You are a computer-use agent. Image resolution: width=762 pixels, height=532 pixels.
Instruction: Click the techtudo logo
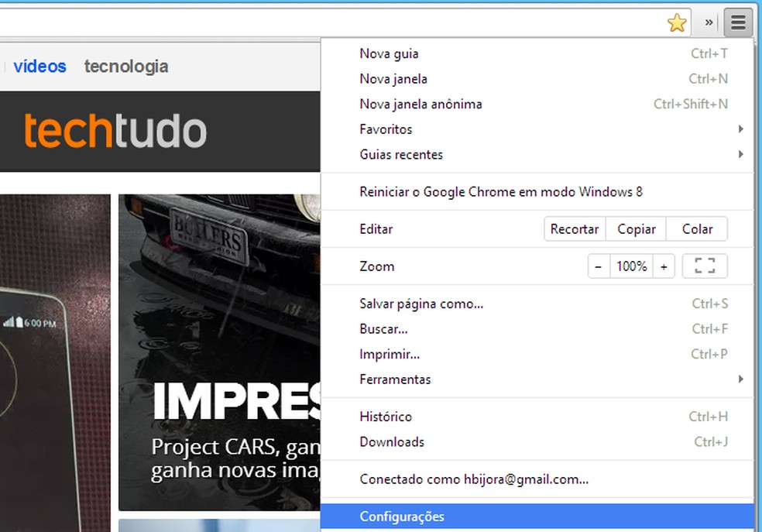coord(116,131)
